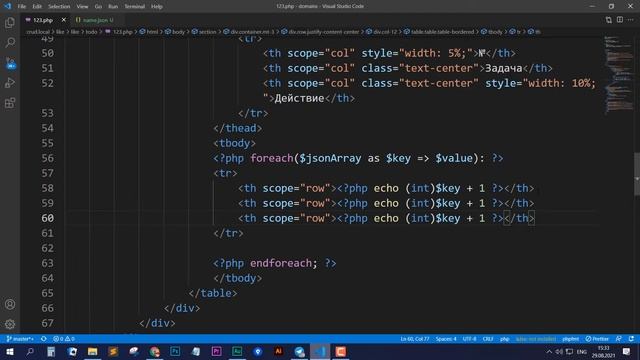The image size is (640, 360).
Task: Switch the ENG input language in the tray
Action: click(x=582, y=352)
